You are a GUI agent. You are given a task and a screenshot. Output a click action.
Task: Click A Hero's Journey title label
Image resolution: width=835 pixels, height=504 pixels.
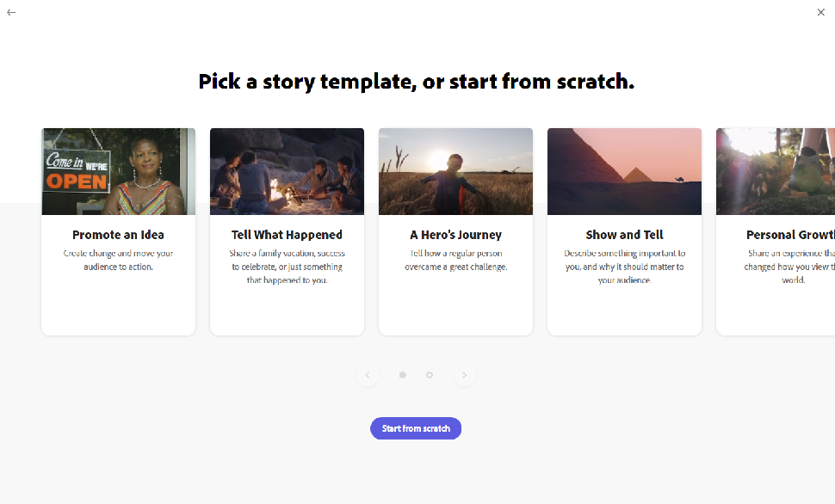455,234
